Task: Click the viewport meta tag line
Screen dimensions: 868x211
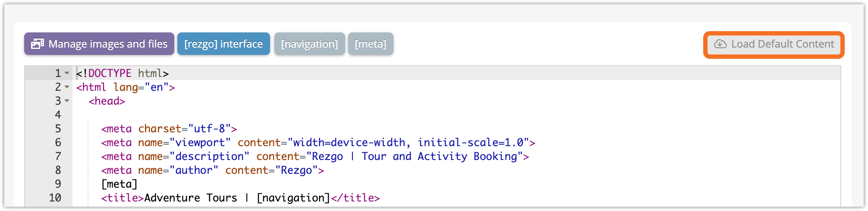Action: point(318,142)
